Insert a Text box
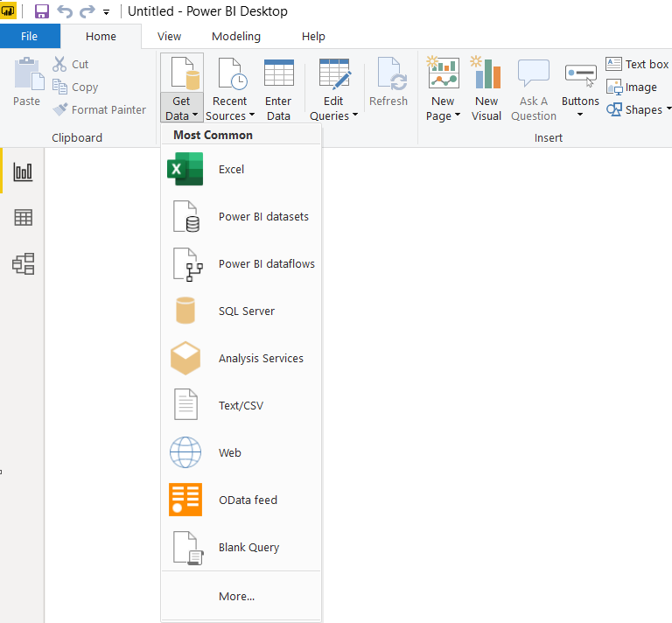The width and height of the screenshot is (672, 623). tap(637, 64)
